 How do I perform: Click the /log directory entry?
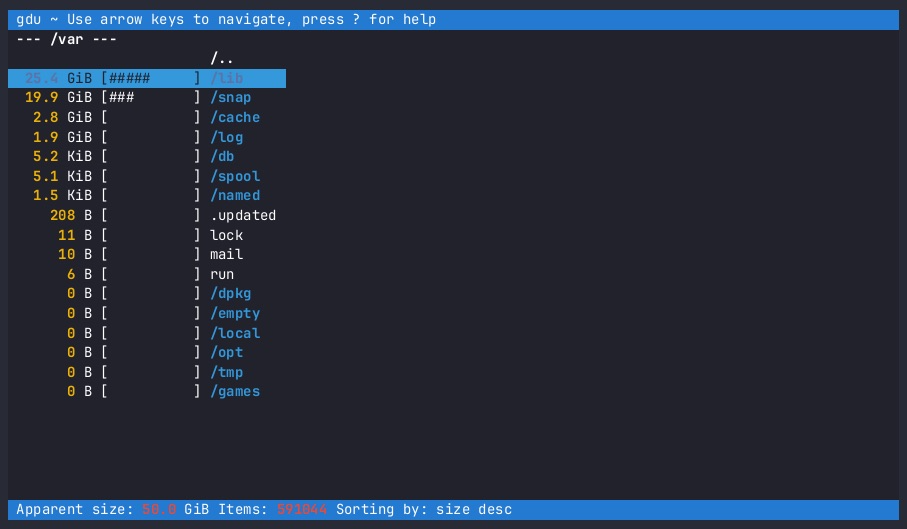[227, 137]
